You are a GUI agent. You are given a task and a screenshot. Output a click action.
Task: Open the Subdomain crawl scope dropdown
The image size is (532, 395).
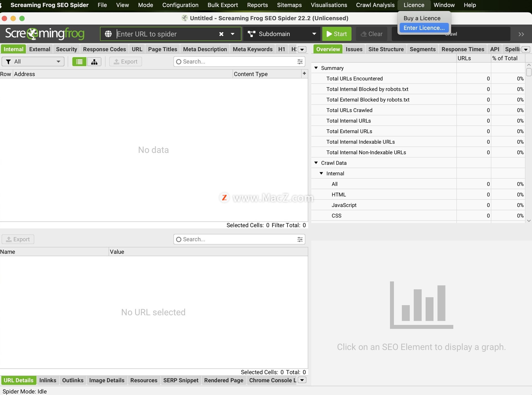click(282, 34)
